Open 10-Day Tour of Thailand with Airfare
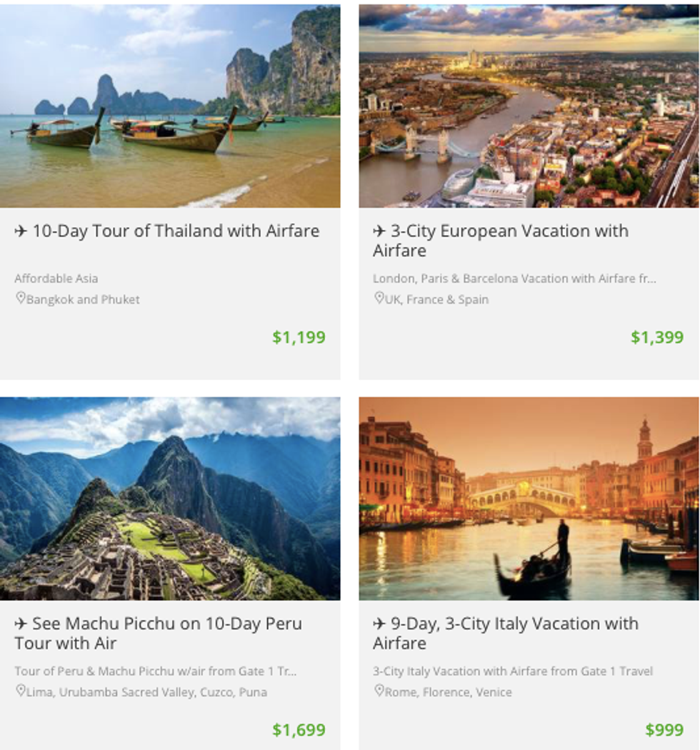Image resolution: width=700 pixels, height=750 pixels. [x=176, y=231]
